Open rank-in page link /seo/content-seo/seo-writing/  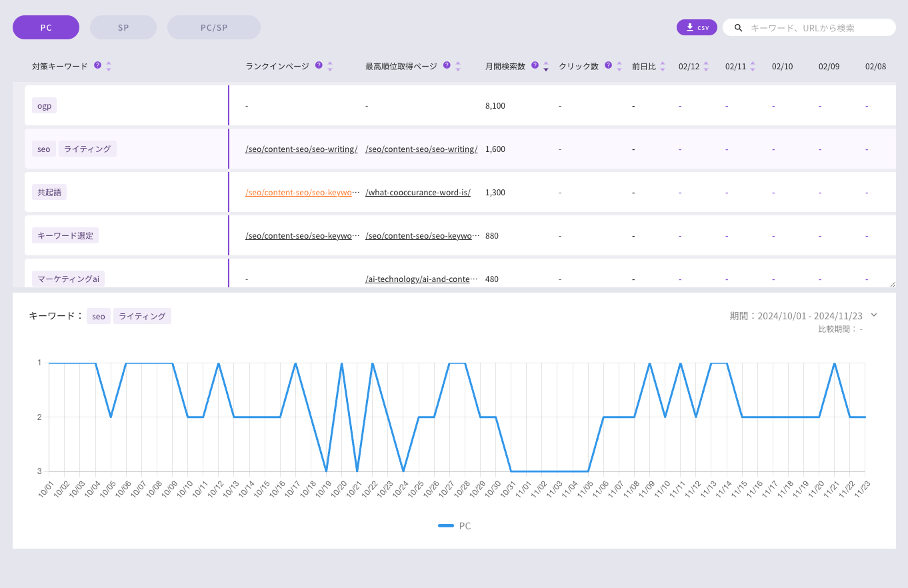(x=301, y=149)
